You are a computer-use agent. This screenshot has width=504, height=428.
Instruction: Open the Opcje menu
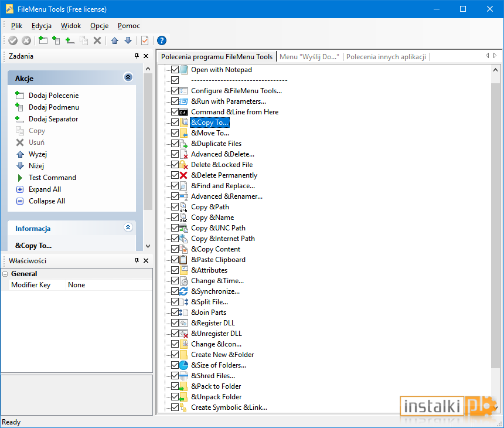pos(99,26)
